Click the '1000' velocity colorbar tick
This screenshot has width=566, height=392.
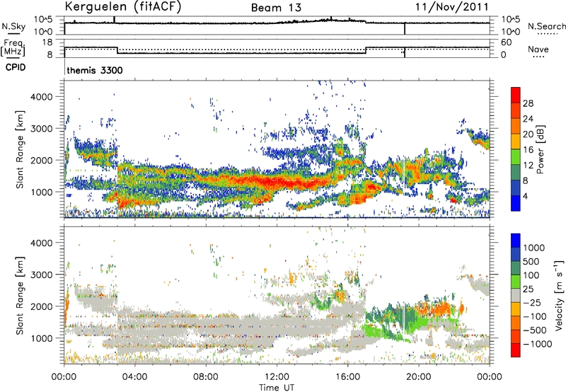(534, 248)
